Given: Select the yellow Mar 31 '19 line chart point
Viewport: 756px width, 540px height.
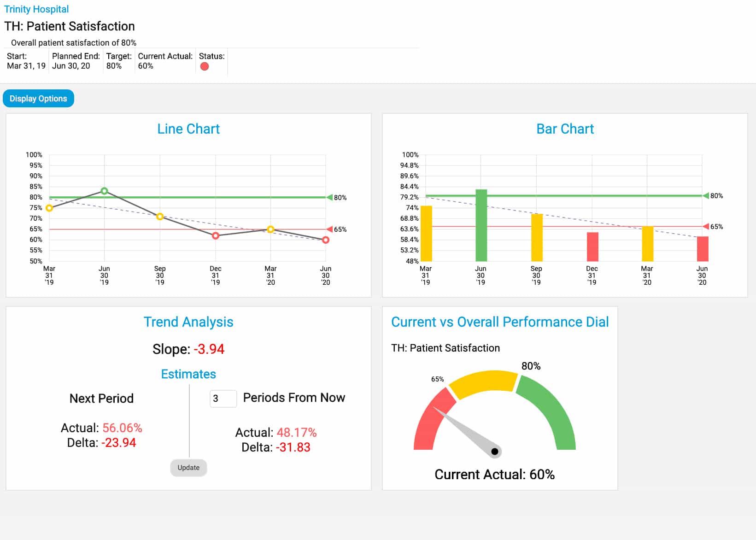Looking at the screenshot, I should (49, 208).
